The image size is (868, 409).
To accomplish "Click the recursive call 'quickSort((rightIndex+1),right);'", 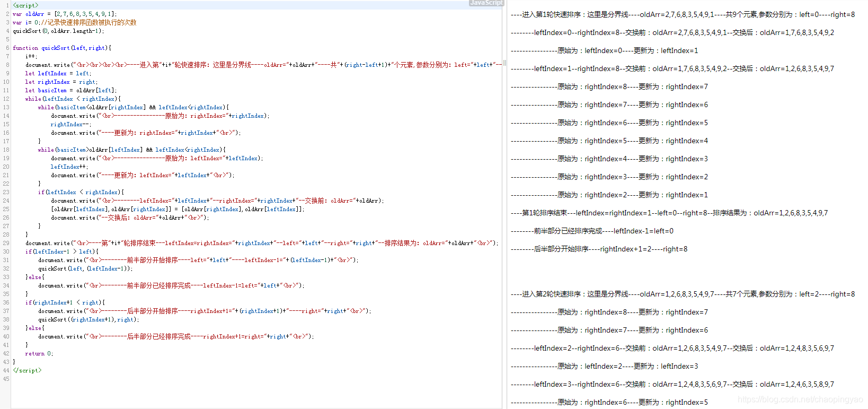I will coord(88,319).
